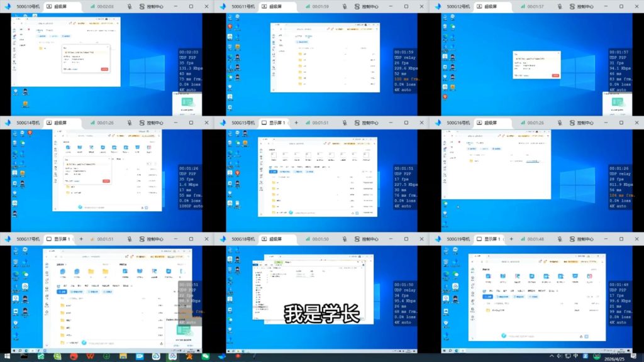Click the ToDesk logo on 500G10号机 title bar
The height and width of the screenshot is (362, 644).
[8, 6]
